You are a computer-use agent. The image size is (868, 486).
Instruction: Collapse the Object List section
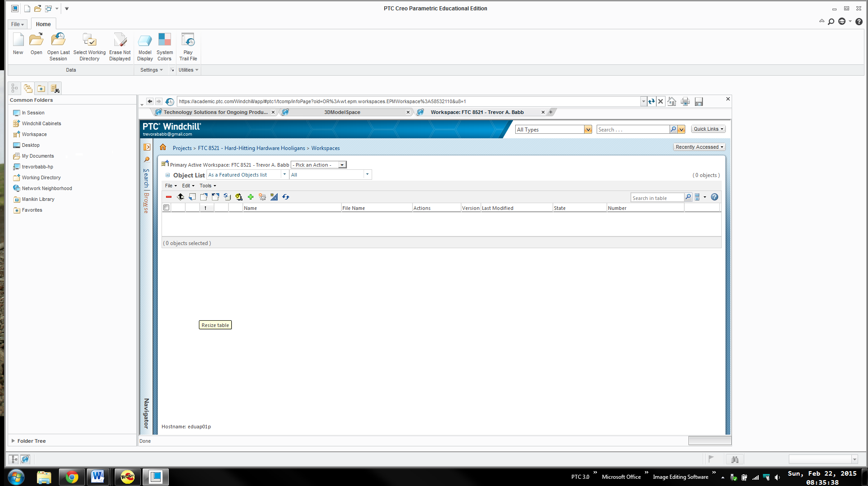tap(167, 175)
